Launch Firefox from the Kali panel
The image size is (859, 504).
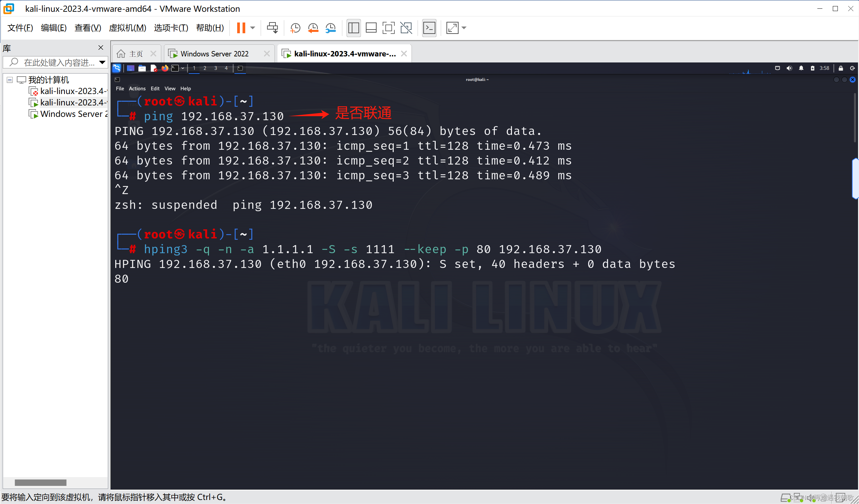165,68
